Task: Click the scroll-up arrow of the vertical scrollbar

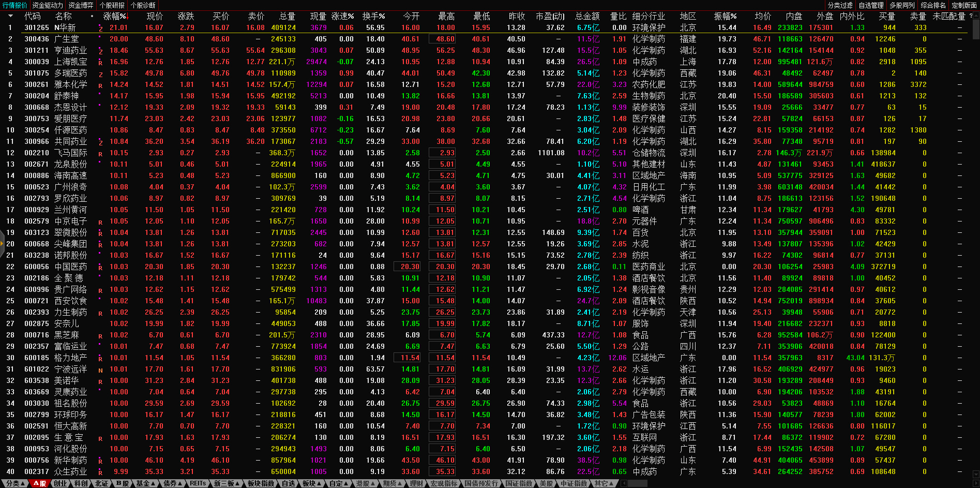Action: 975,16
